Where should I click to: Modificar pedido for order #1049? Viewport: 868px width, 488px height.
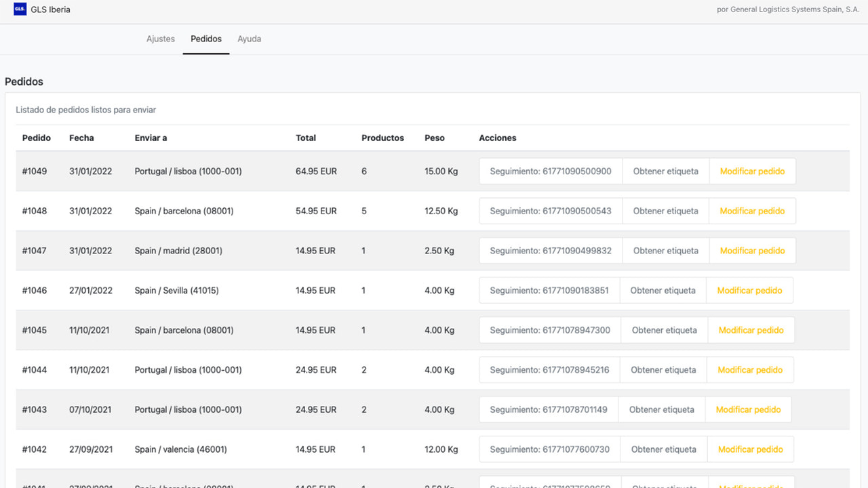coord(752,171)
